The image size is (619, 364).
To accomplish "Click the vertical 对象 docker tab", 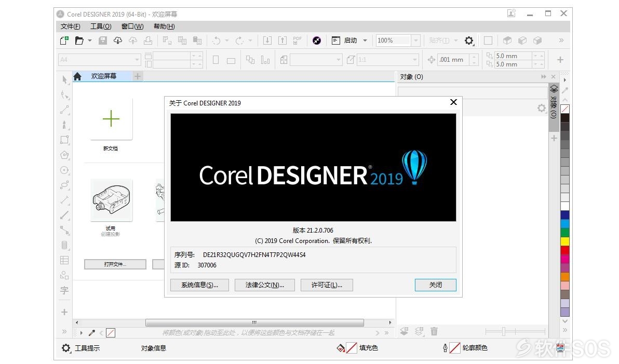I will 554,107.
